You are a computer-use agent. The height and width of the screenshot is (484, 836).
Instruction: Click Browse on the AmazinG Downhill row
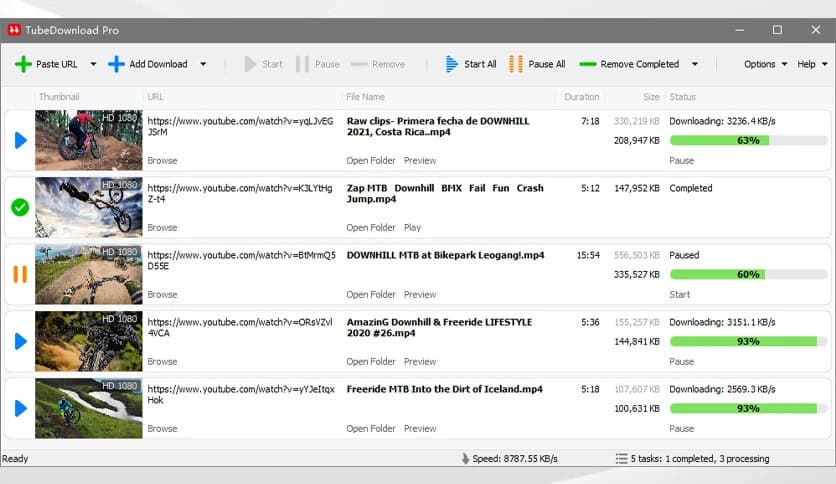click(162, 361)
